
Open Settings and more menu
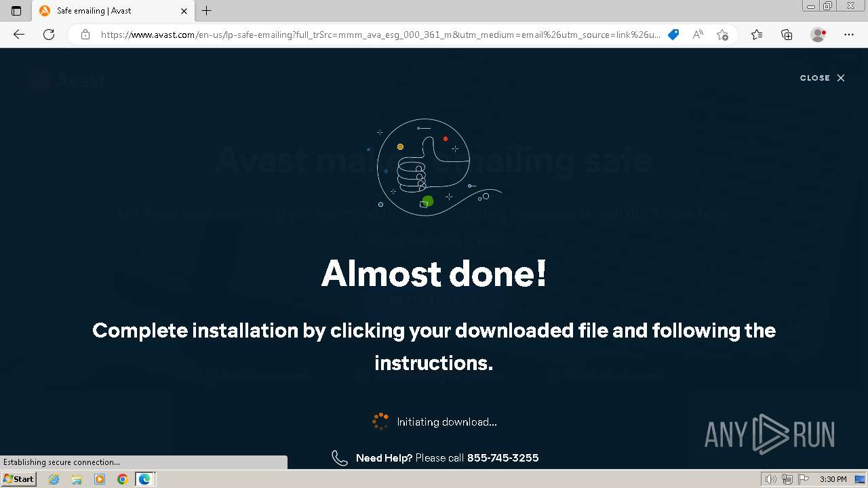[849, 35]
